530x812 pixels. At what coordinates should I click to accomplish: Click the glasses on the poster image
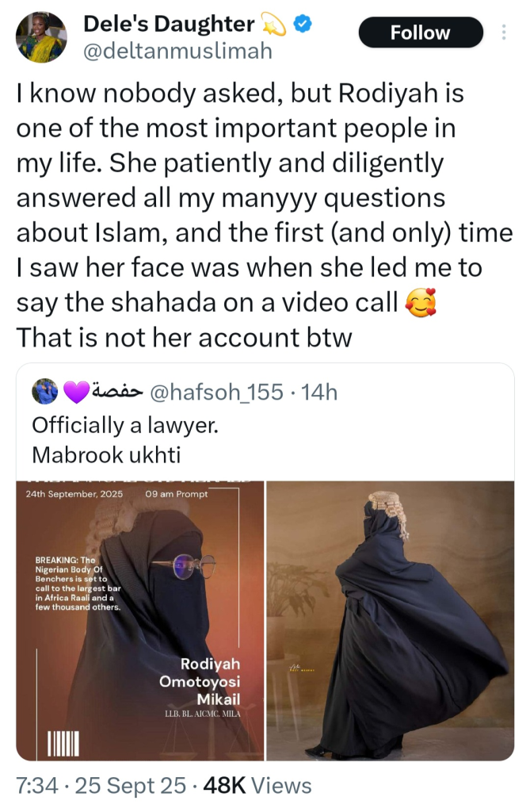click(x=185, y=565)
